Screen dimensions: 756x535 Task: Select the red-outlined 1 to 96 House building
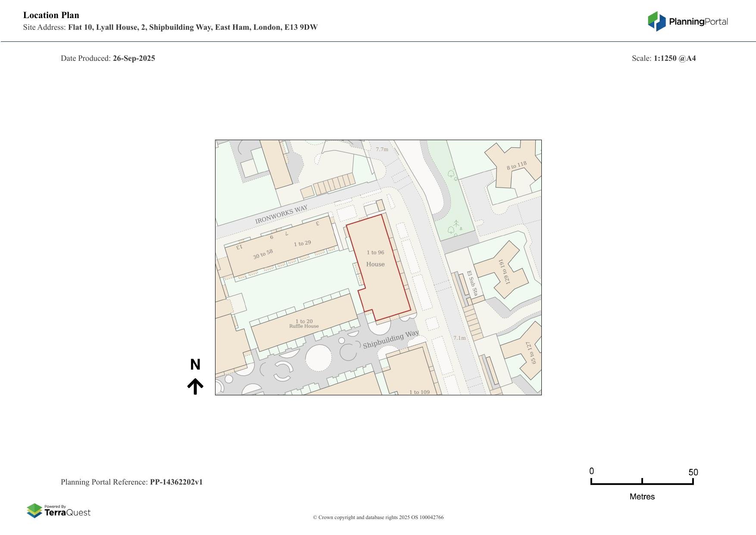[379, 272]
